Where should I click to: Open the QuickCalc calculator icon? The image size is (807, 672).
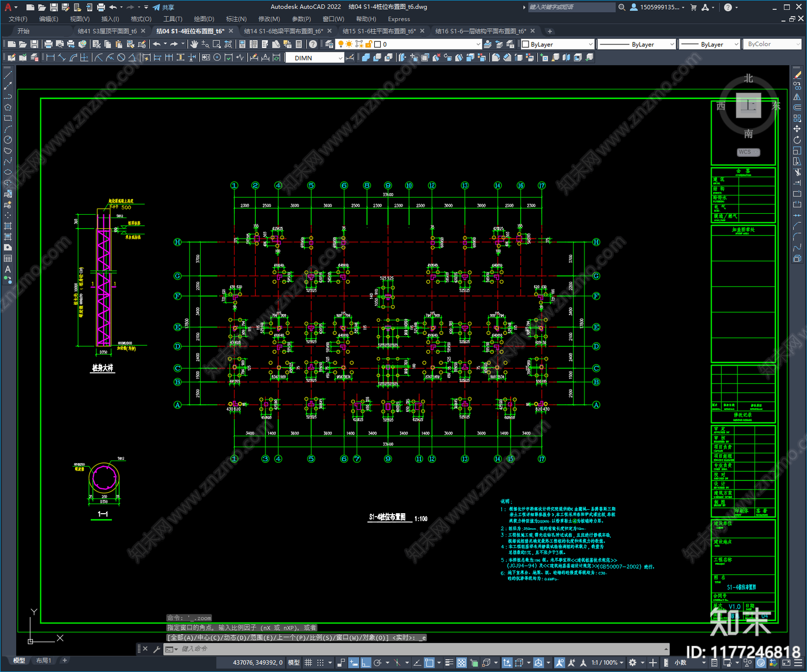coord(299,44)
